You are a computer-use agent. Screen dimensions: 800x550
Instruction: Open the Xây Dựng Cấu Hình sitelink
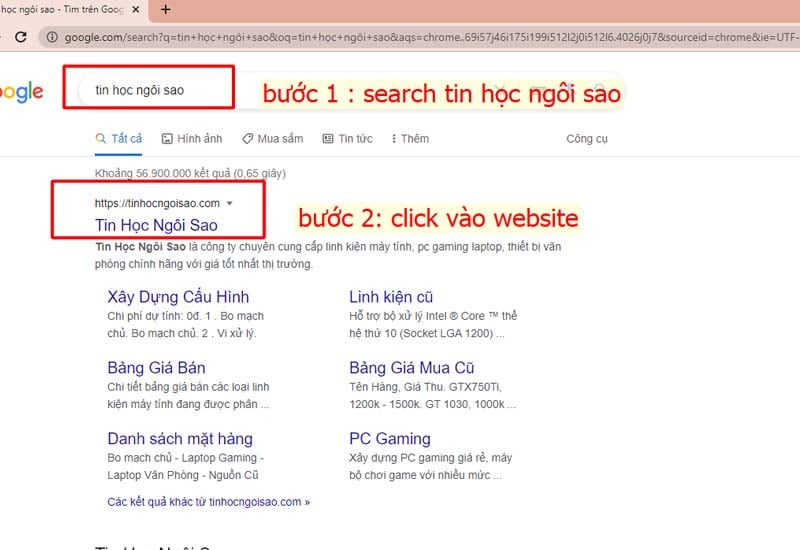(178, 296)
